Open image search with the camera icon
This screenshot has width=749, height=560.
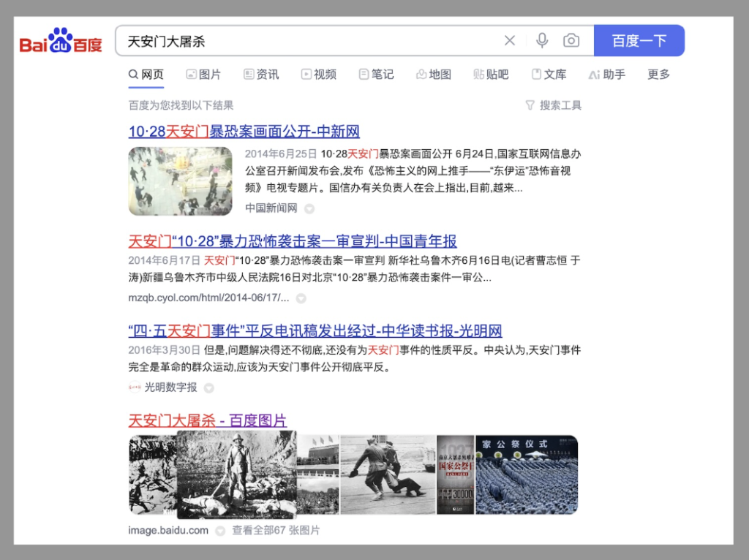coord(571,41)
